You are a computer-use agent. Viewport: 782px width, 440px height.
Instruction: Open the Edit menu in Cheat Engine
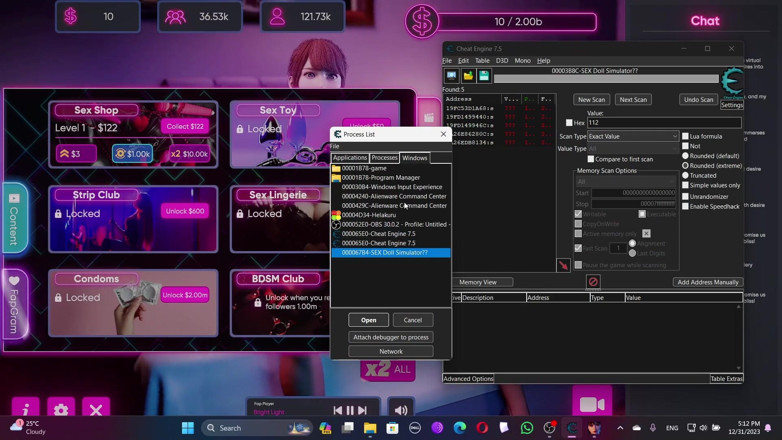pos(463,60)
